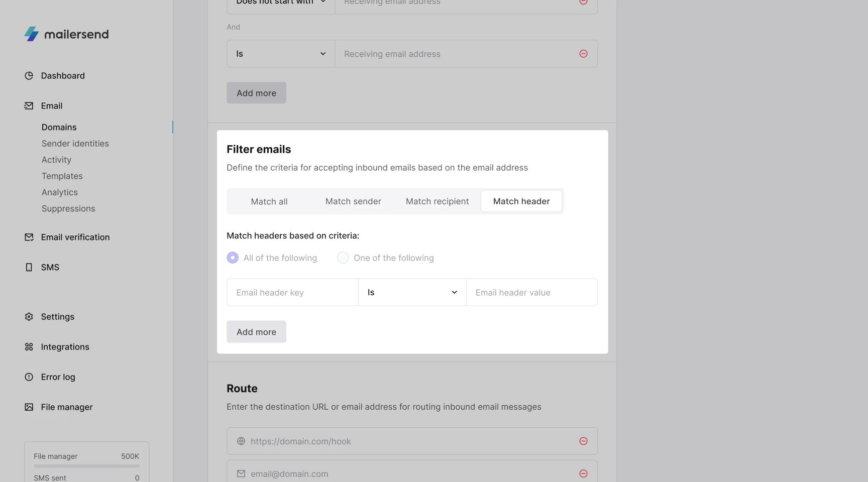The image size is (868, 482).
Task: Select the Match all tab
Action: click(x=269, y=201)
